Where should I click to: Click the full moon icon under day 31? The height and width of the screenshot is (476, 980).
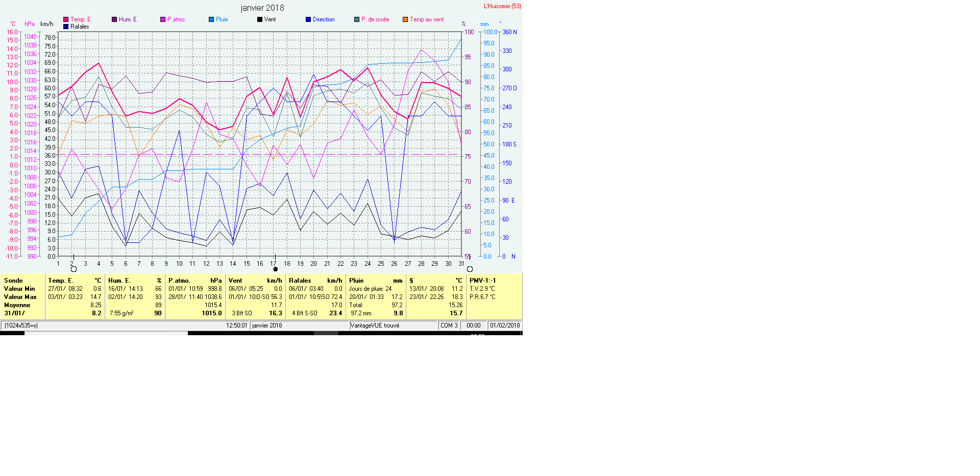tap(470, 269)
